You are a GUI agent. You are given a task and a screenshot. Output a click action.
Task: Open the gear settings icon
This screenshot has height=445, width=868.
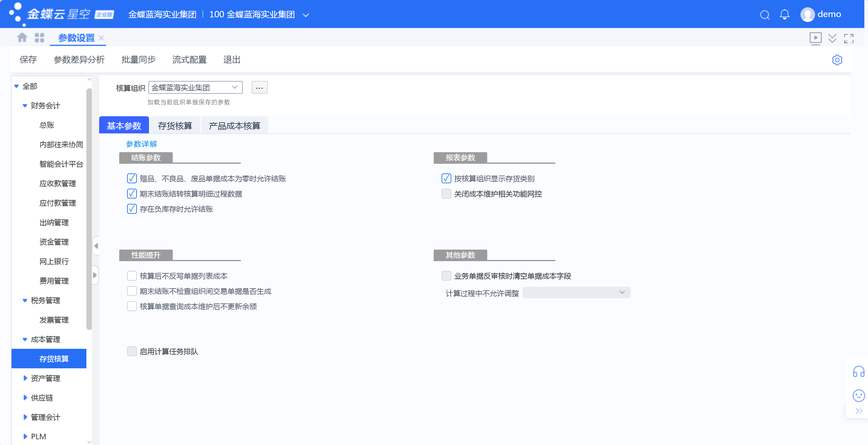[837, 60]
